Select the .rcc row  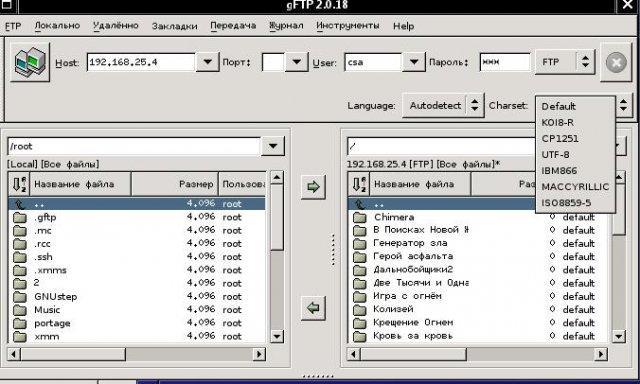137,244
